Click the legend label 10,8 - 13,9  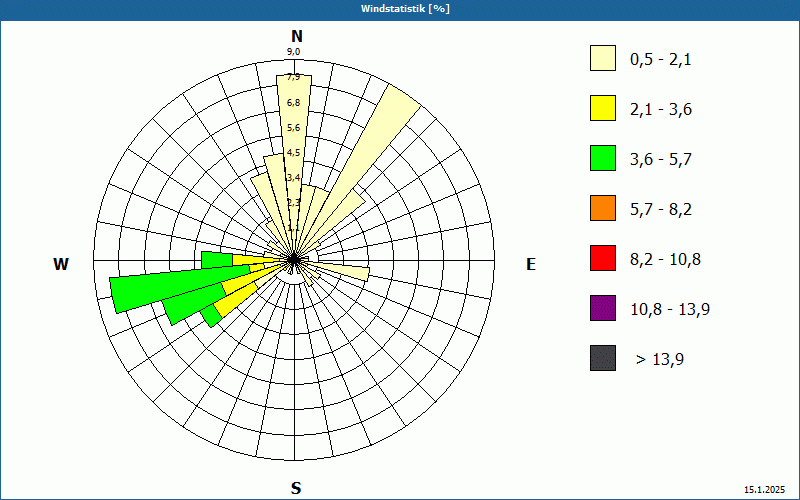click(670, 310)
